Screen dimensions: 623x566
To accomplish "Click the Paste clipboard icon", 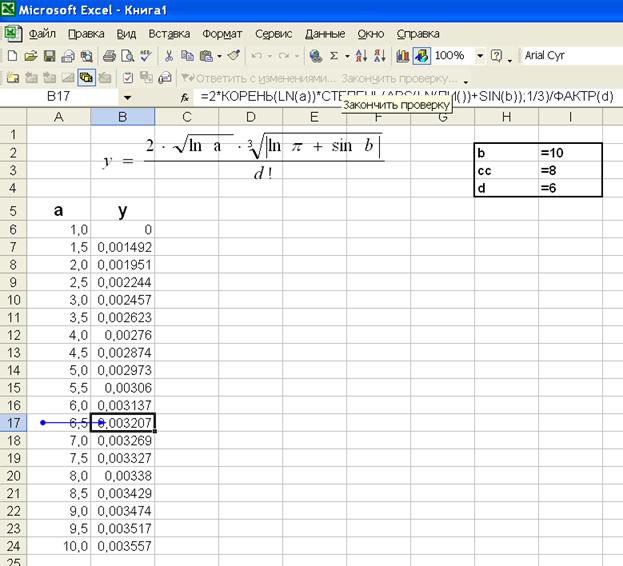I will pyautogui.click(x=206, y=56).
